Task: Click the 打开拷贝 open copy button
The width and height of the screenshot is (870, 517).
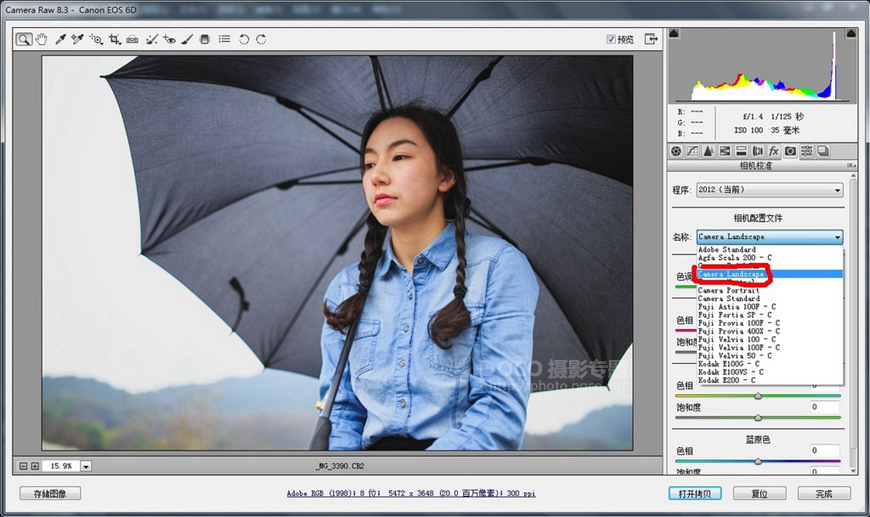Action: pyautogui.click(x=695, y=493)
